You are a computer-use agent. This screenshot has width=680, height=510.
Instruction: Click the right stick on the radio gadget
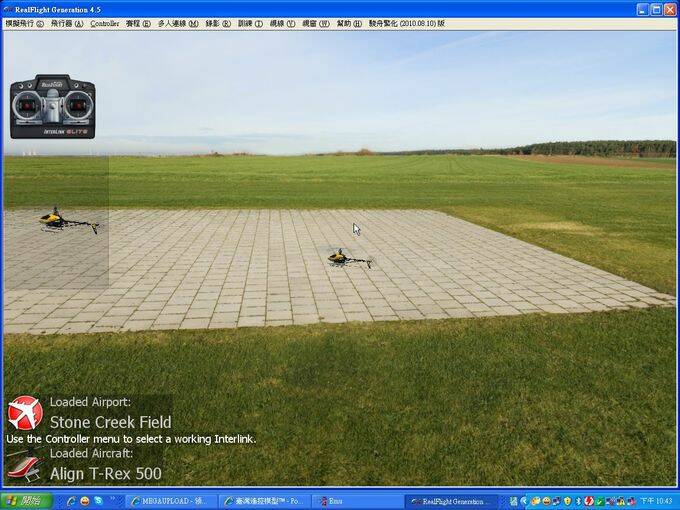pos(78,105)
